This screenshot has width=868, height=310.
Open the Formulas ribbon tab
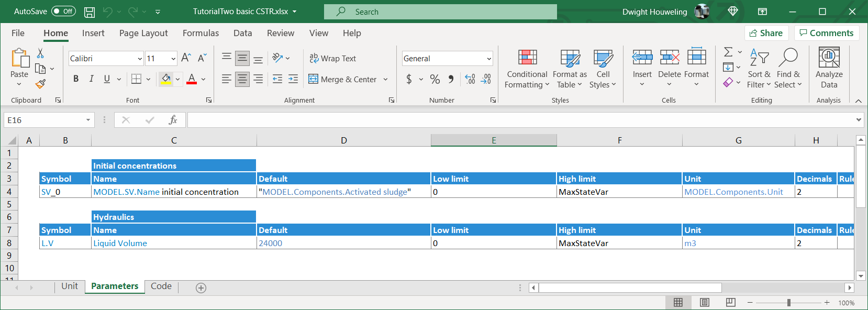point(201,33)
